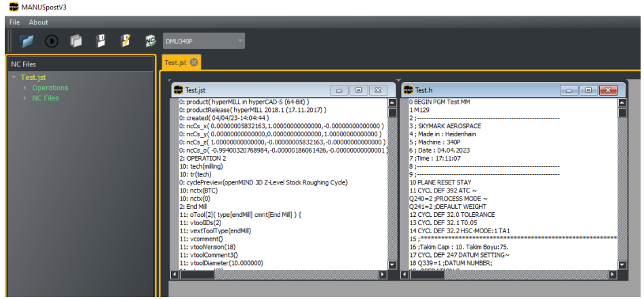This screenshot has height=299, width=644.
Task: Click horizontal scrollbar thumb in Test.jst window
Action: tap(197, 275)
